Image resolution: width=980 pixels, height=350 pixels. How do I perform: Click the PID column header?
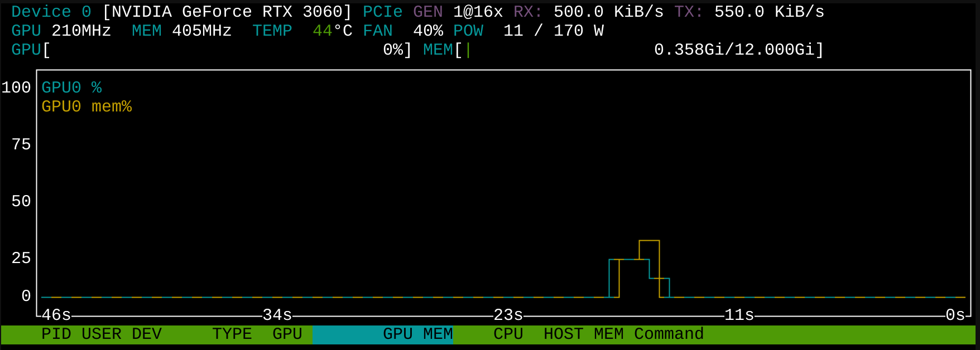click(56, 334)
